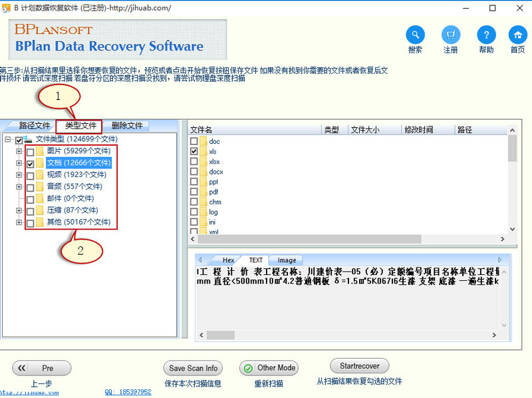Open the 注册 shopping cart icon

pyautogui.click(x=450, y=35)
